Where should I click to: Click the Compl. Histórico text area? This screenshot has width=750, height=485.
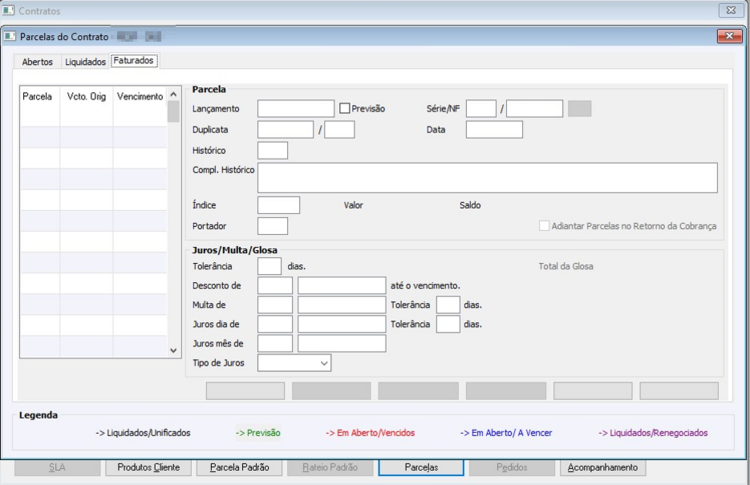pos(487,177)
